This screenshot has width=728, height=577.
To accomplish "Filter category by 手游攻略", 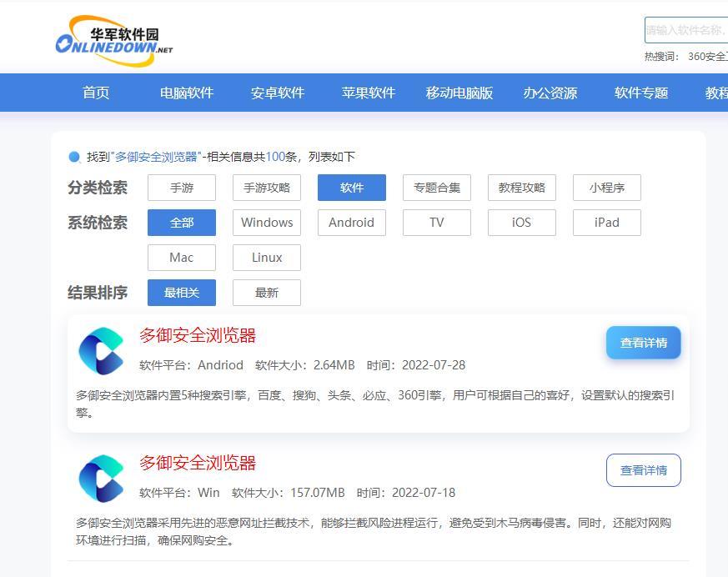I will [267, 188].
